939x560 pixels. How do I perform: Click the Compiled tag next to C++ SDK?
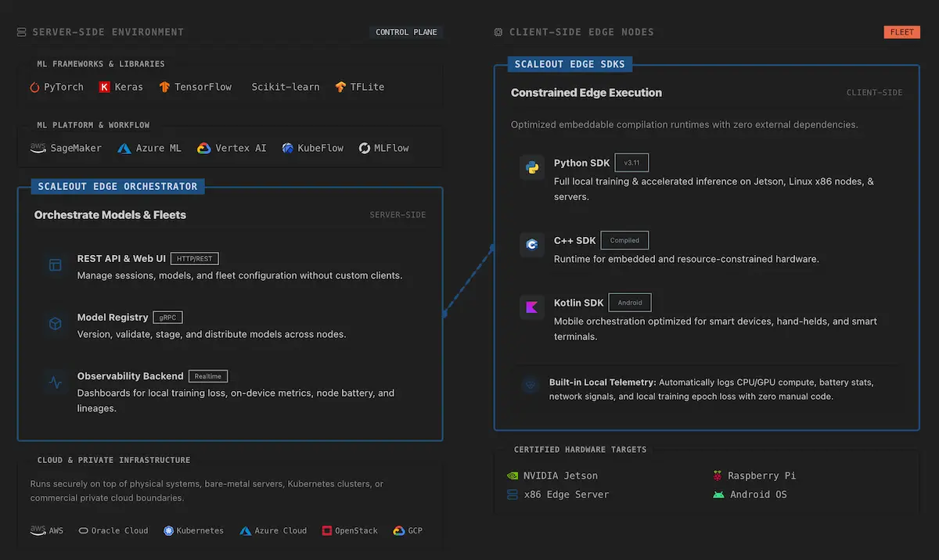click(x=624, y=240)
